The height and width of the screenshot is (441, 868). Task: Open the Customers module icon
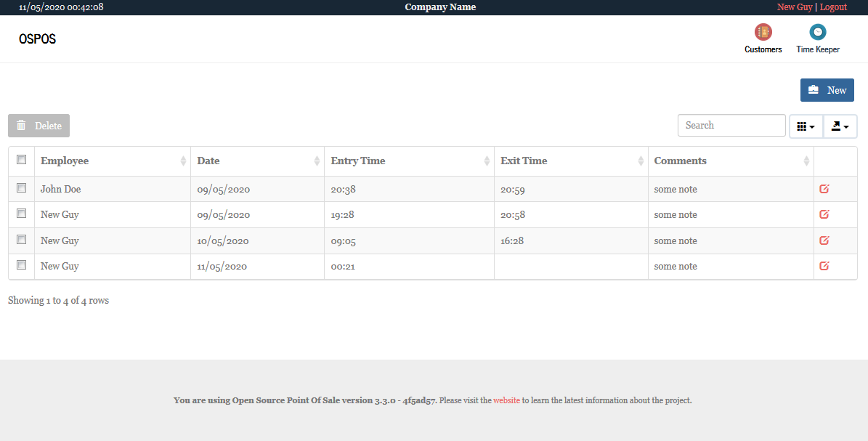pos(763,32)
